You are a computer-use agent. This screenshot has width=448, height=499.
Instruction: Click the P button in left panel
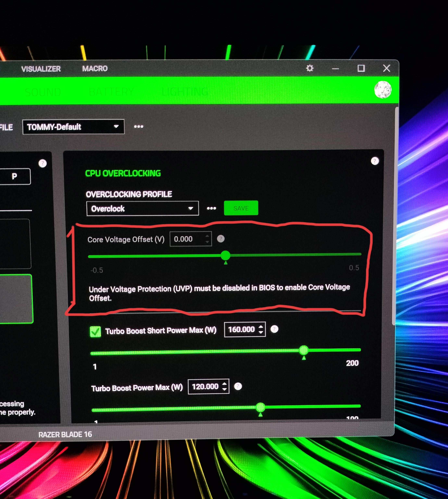tap(15, 176)
